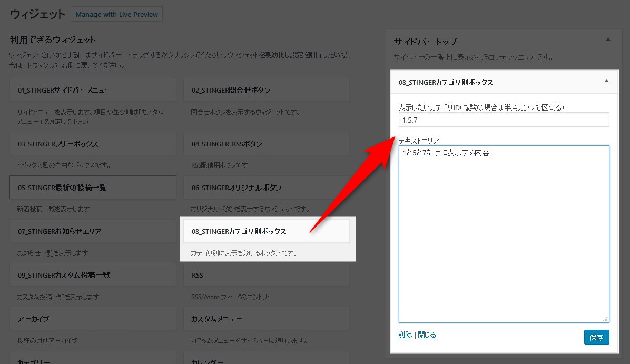Click inside the テキストエリア text box
The image size is (630, 364).
[504, 234]
